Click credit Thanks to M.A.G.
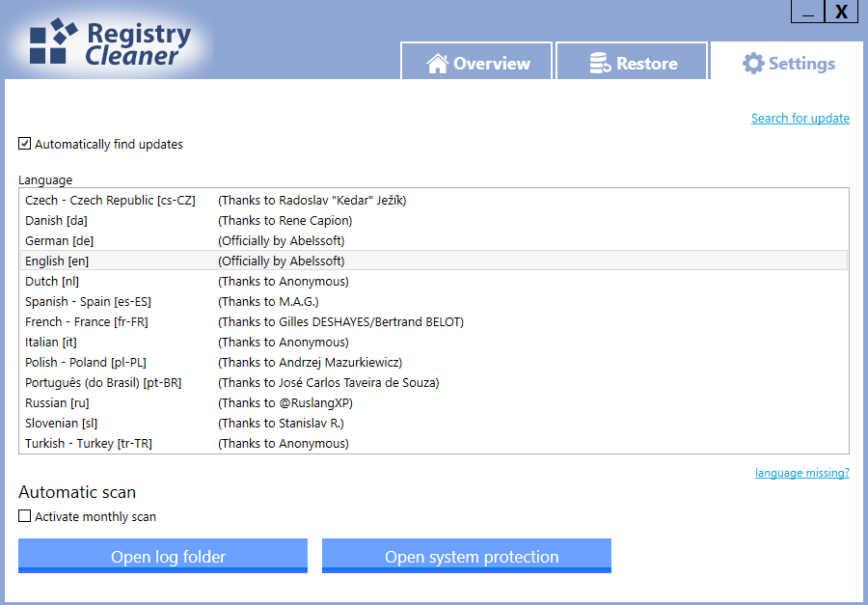Image resolution: width=868 pixels, height=605 pixels. [268, 301]
